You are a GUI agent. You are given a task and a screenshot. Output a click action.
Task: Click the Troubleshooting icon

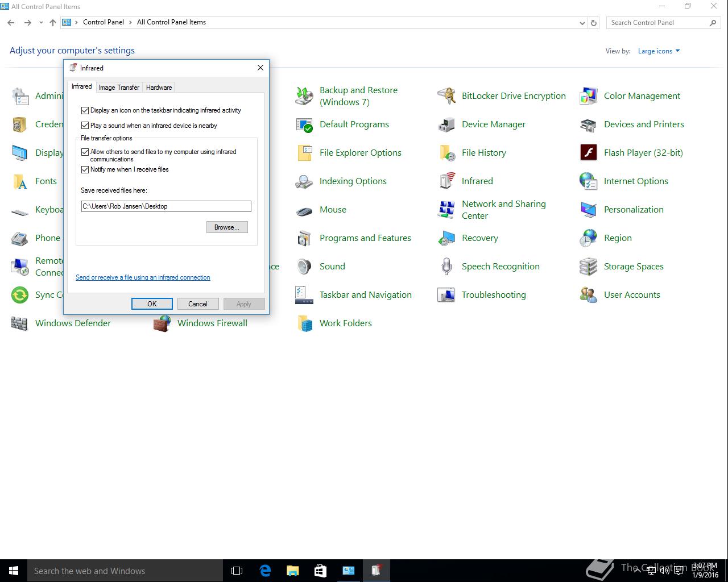click(446, 295)
